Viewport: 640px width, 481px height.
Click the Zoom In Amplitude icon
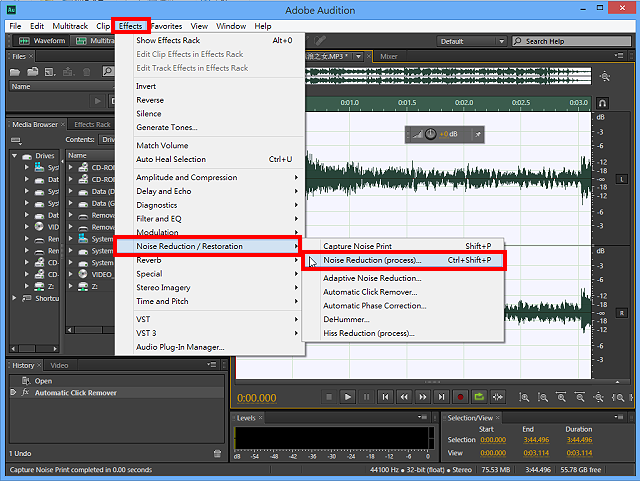[x=524, y=397]
